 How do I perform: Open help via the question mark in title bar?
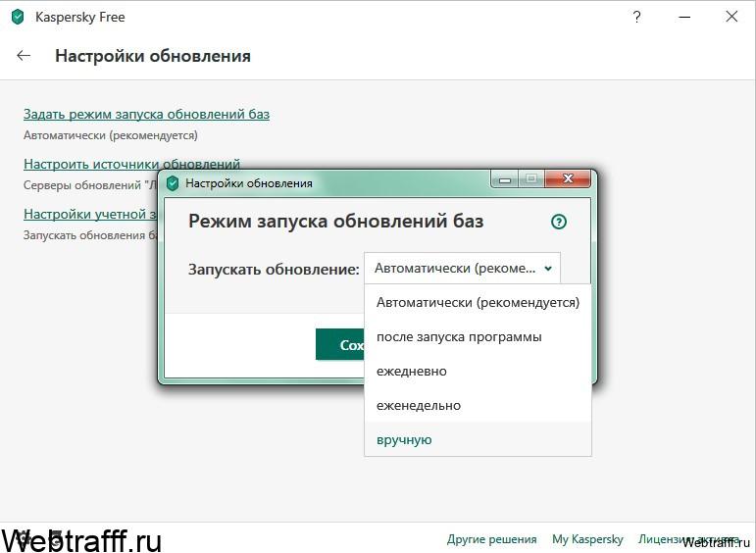[637, 17]
